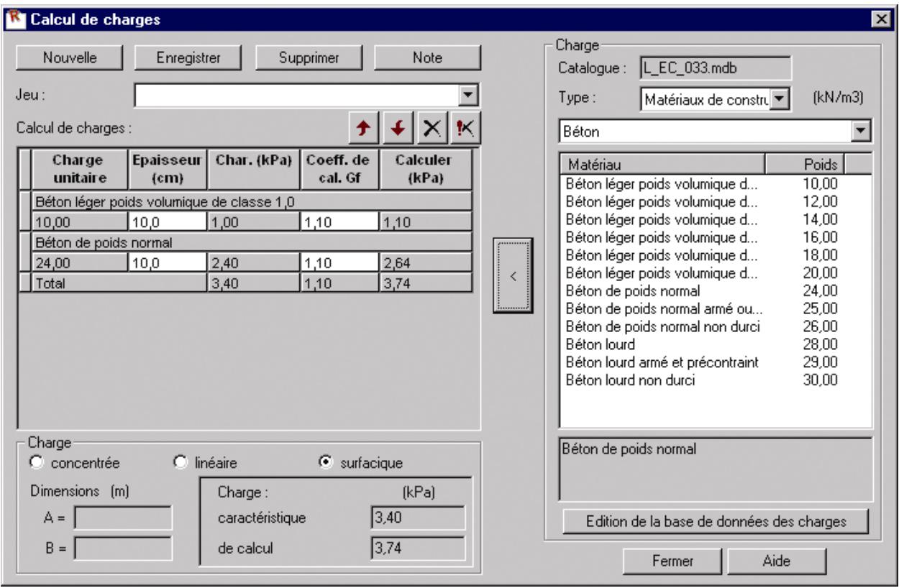
Task: Open the Type dropdown (Matériaux de constru...)
Action: click(x=780, y=98)
